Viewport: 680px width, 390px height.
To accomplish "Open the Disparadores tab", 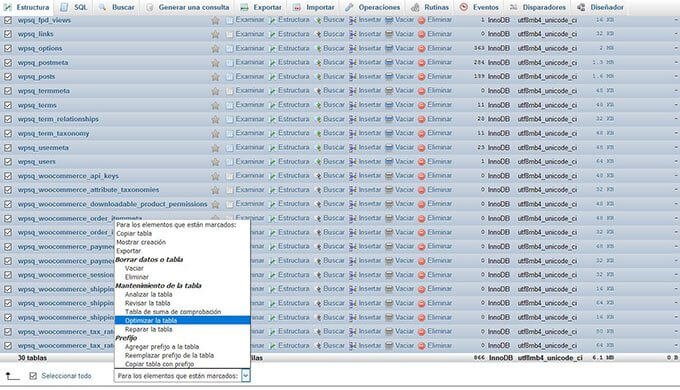I will tap(538, 7).
